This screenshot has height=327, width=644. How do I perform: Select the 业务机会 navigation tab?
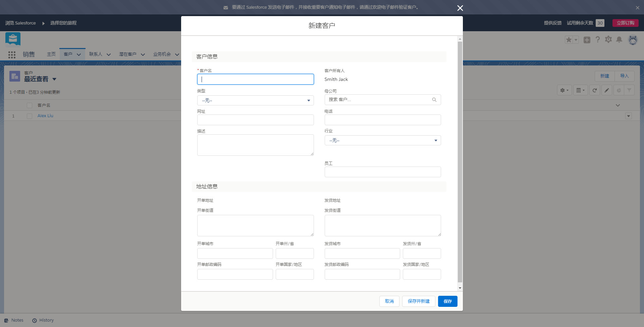[x=162, y=54]
